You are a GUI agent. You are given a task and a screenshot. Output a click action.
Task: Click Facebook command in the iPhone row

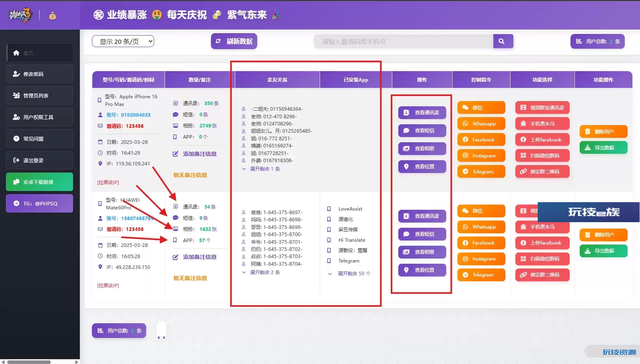pos(481,139)
